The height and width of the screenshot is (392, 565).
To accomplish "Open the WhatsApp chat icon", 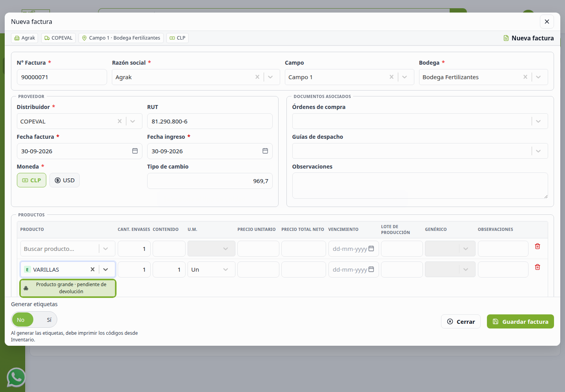I will tap(16, 377).
